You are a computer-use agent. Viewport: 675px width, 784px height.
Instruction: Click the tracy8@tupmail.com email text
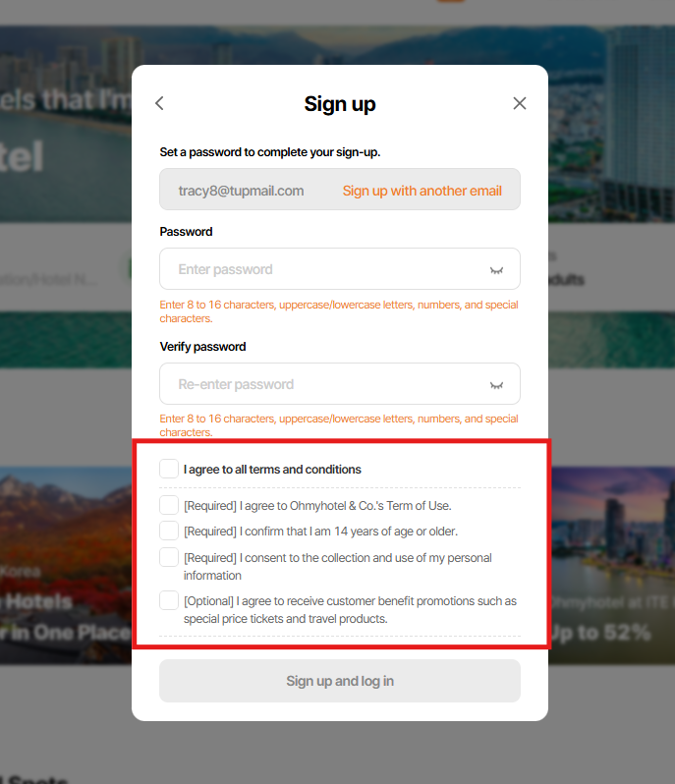[x=241, y=191]
